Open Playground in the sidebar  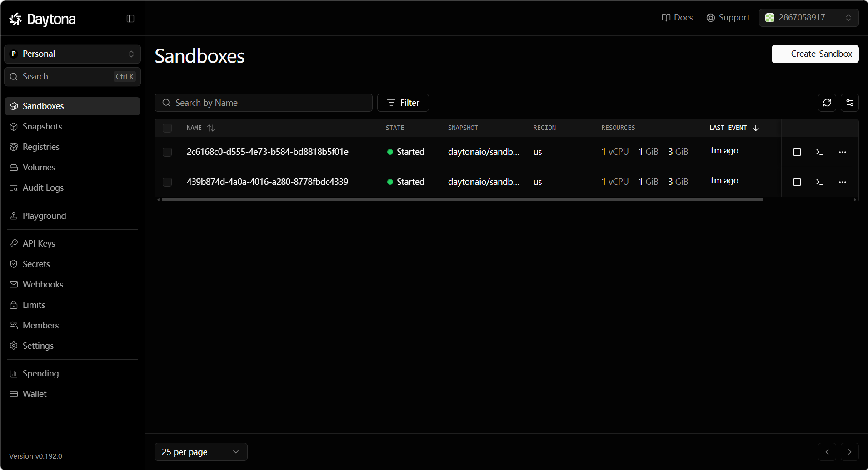tap(72, 216)
